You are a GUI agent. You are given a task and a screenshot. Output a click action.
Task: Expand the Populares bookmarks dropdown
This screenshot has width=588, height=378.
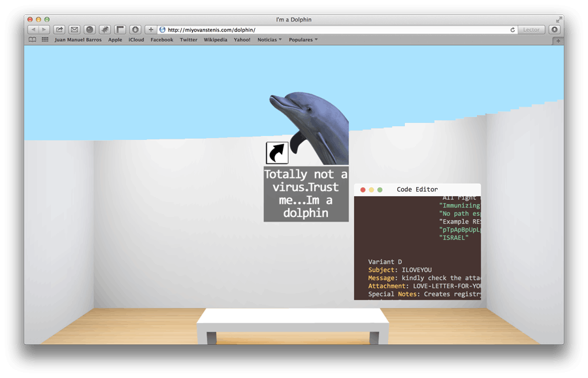[x=303, y=40]
